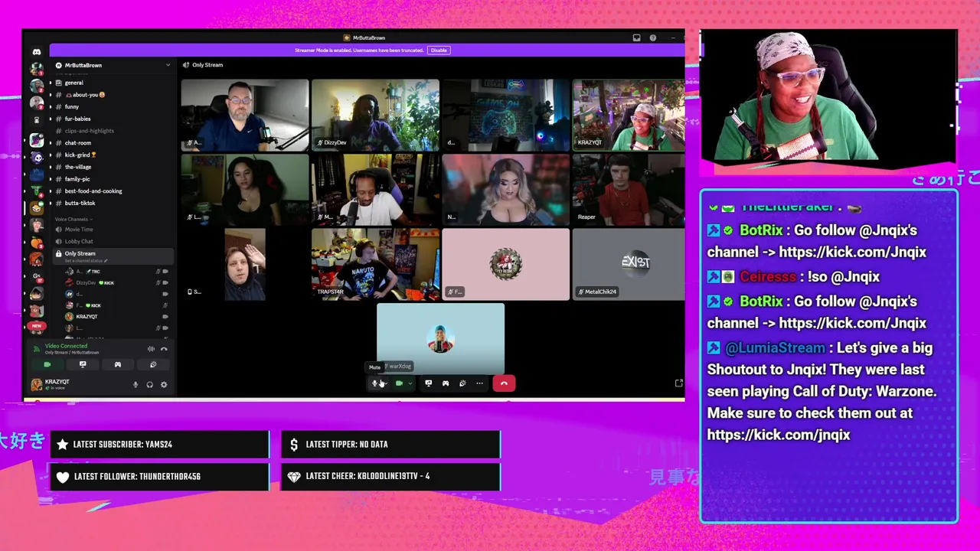The width and height of the screenshot is (980, 551).
Task: Click Set a channel status under Only Stream
Action: pos(86,261)
